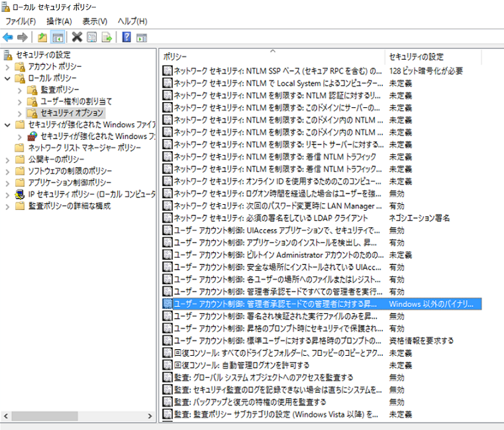Select policy ネットワーク セキュリティ: ログオン時間を経過した場合はユーザーを強...
Screen dimensions: 504x430
coord(277,193)
